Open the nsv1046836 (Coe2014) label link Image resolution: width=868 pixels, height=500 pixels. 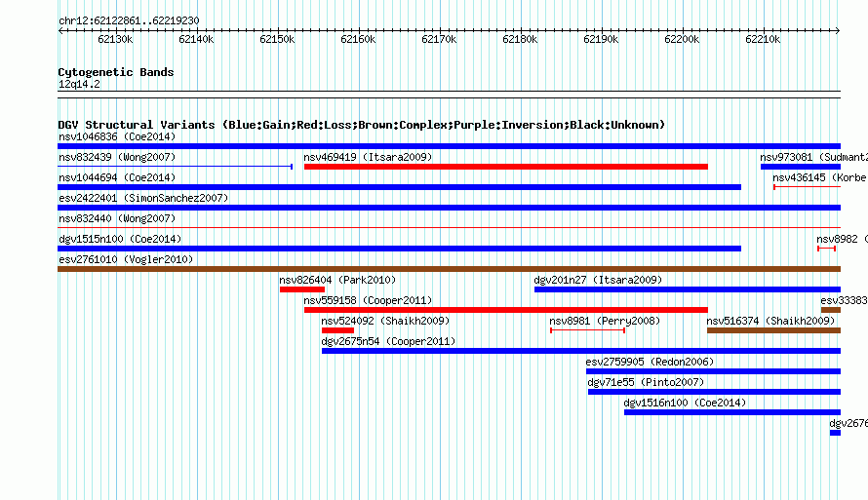click(x=117, y=136)
